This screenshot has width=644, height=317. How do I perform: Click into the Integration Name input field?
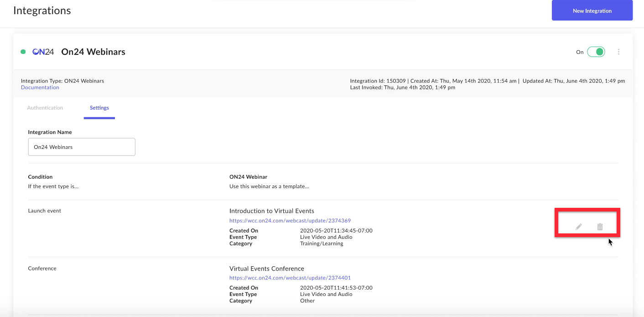click(82, 147)
